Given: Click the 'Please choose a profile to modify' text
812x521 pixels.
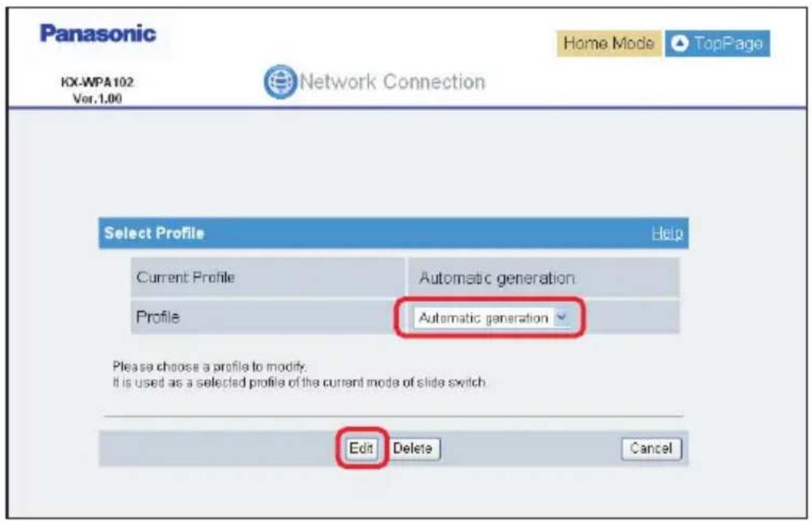Looking at the screenshot, I should [210, 367].
